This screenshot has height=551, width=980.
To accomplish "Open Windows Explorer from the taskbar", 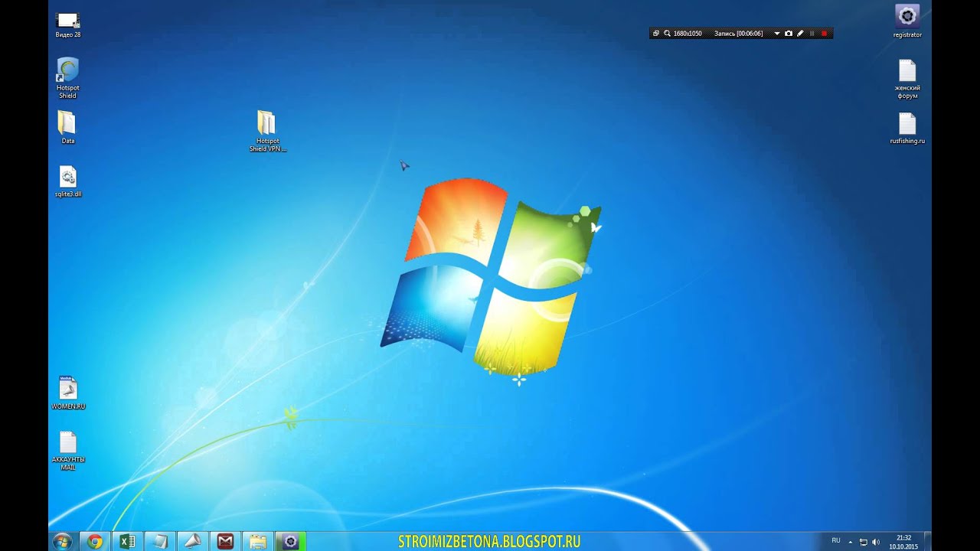I will [x=258, y=542].
